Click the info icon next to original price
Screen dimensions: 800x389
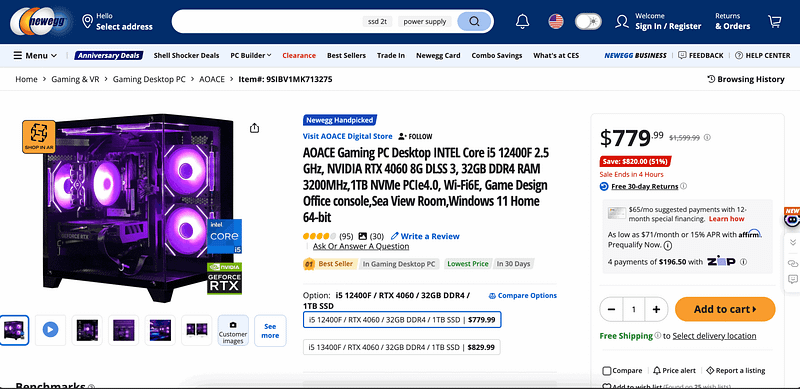(x=707, y=137)
